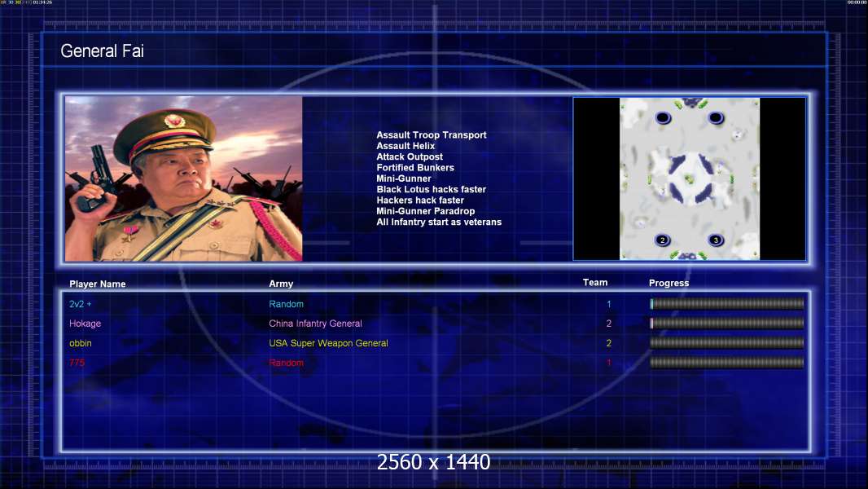Click Random army for player 2v2 +
The width and height of the screenshot is (868, 489).
tap(286, 304)
